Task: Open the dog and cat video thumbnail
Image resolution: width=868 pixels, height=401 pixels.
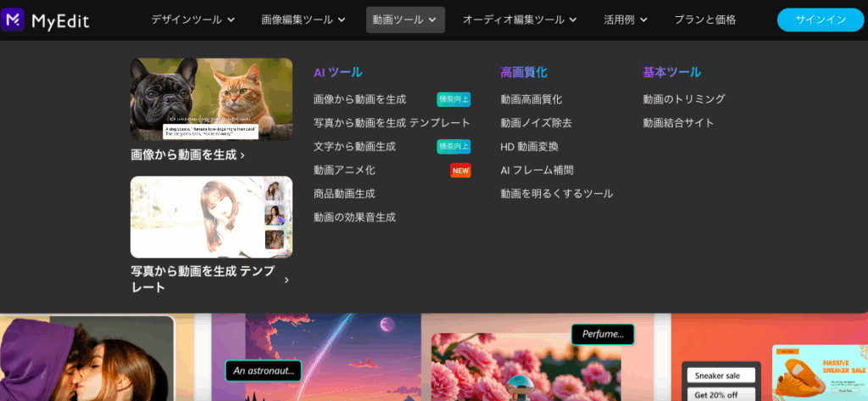Action: pos(211,99)
